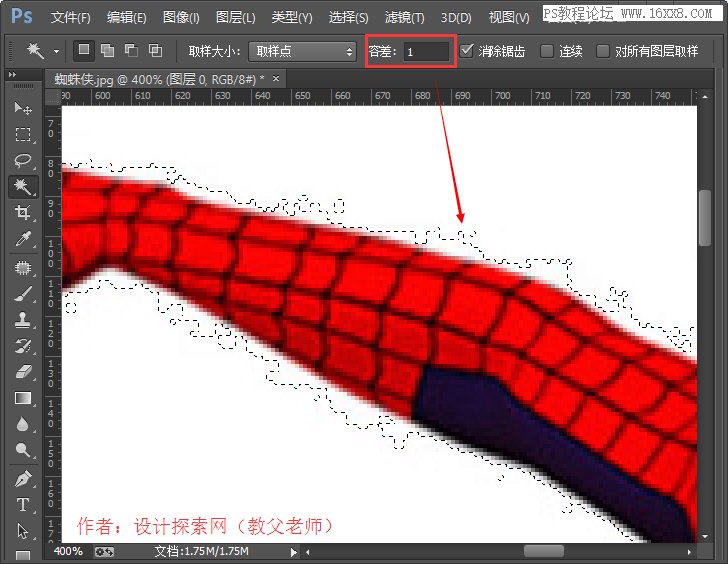The width and height of the screenshot is (728, 564).
Task: Select the Blur tool
Action: (x=23, y=424)
